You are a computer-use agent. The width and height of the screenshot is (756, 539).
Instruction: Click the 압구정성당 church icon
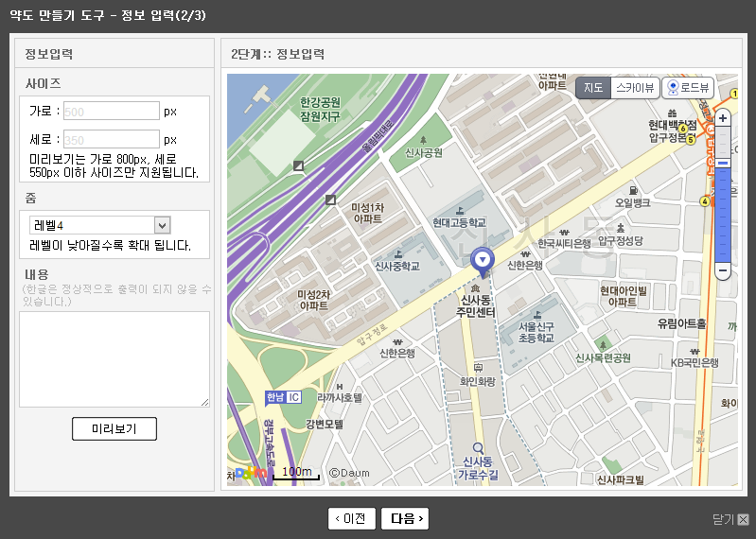(x=621, y=228)
